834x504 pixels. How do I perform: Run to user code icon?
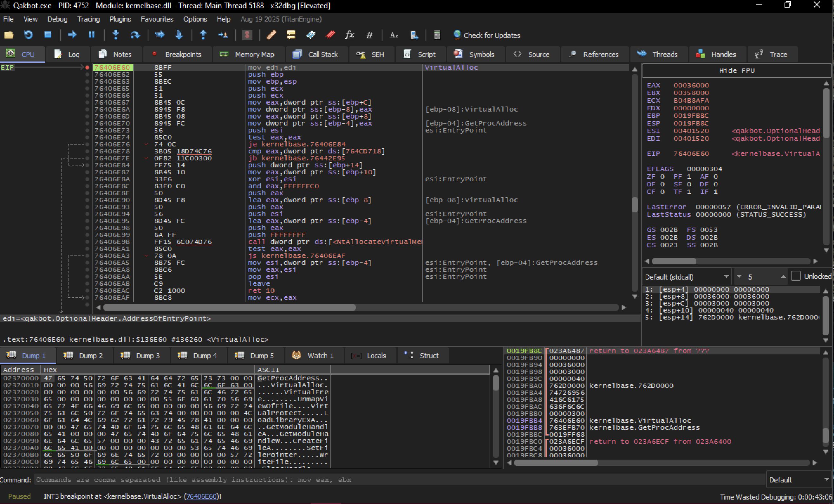coord(223,35)
